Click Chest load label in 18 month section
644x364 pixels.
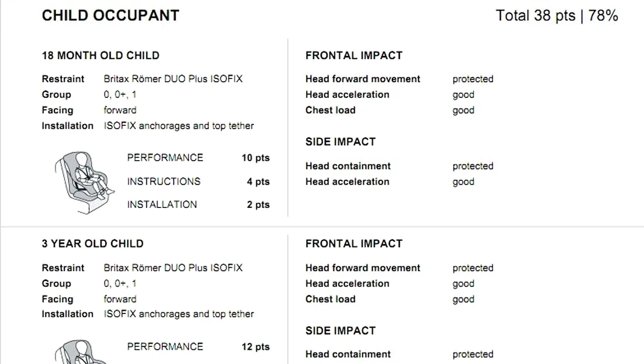331,110
